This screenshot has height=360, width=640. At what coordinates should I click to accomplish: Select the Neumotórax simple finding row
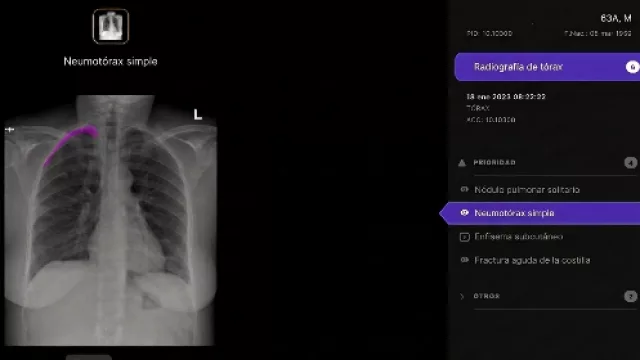tap(540, 213)
